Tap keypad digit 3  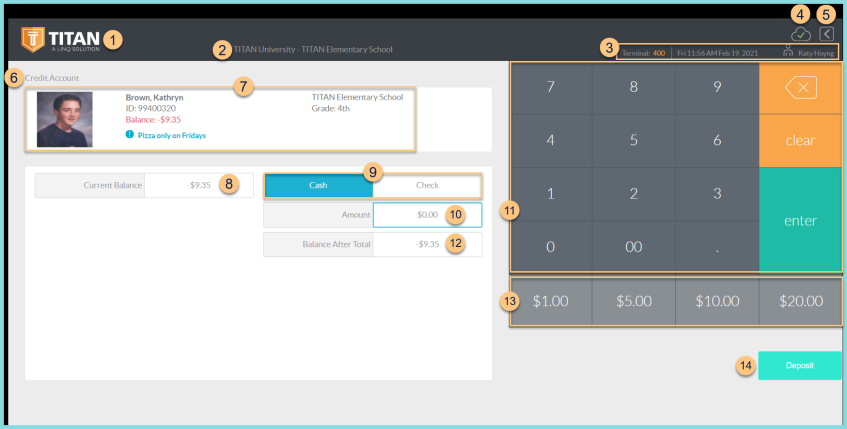(717, 193)
